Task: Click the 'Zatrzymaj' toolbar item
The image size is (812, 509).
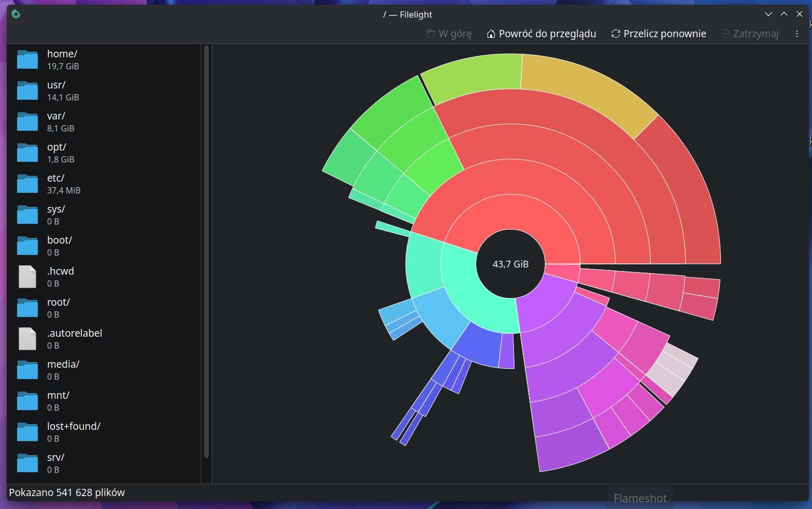Action: [750, 34]
